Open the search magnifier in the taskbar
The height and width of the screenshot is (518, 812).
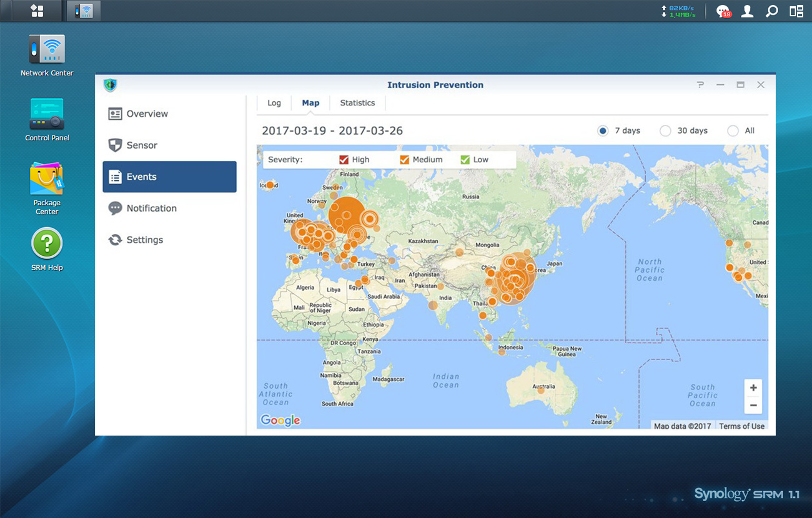(771, 11)
